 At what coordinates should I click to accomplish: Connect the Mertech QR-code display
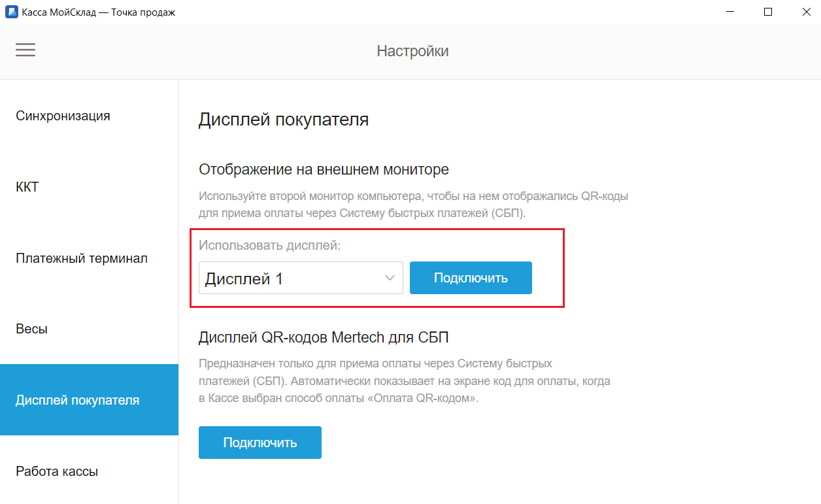[x=260, y=442]
